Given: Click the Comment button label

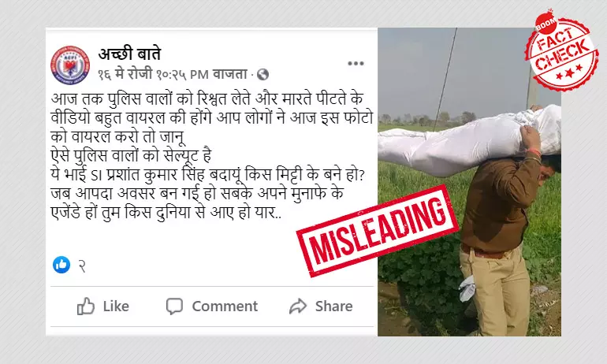Looking at the screenshot, I should [225, 306].
